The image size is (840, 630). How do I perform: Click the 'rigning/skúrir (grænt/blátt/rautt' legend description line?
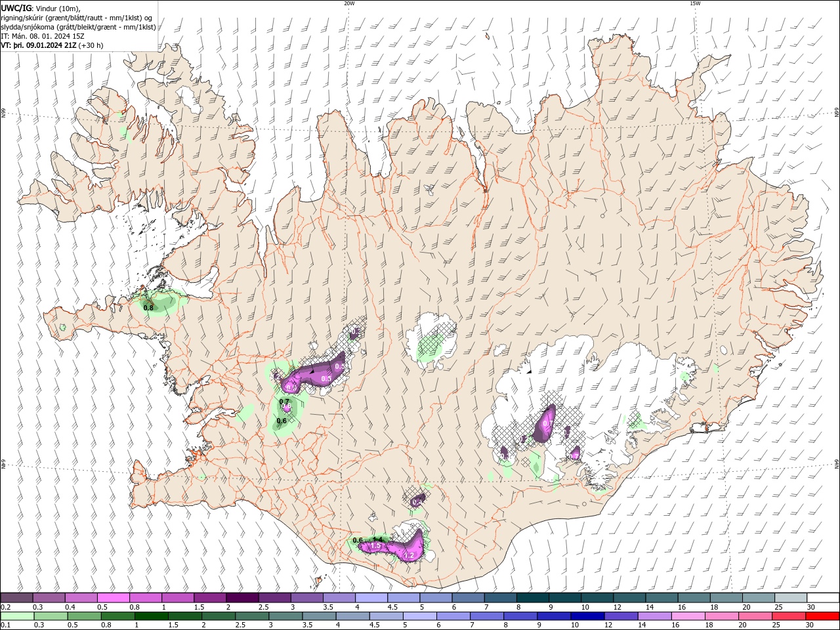coord(77,17)
